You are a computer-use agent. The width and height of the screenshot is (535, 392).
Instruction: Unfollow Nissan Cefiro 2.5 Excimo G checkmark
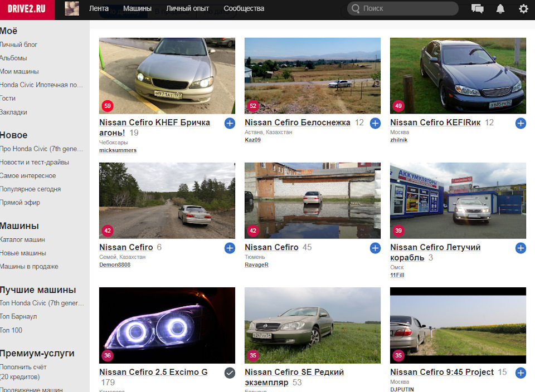[x=230, y=373]
